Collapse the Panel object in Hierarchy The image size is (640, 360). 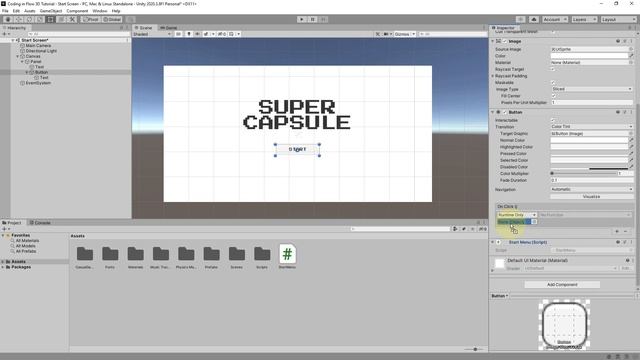tap(22, 62)
